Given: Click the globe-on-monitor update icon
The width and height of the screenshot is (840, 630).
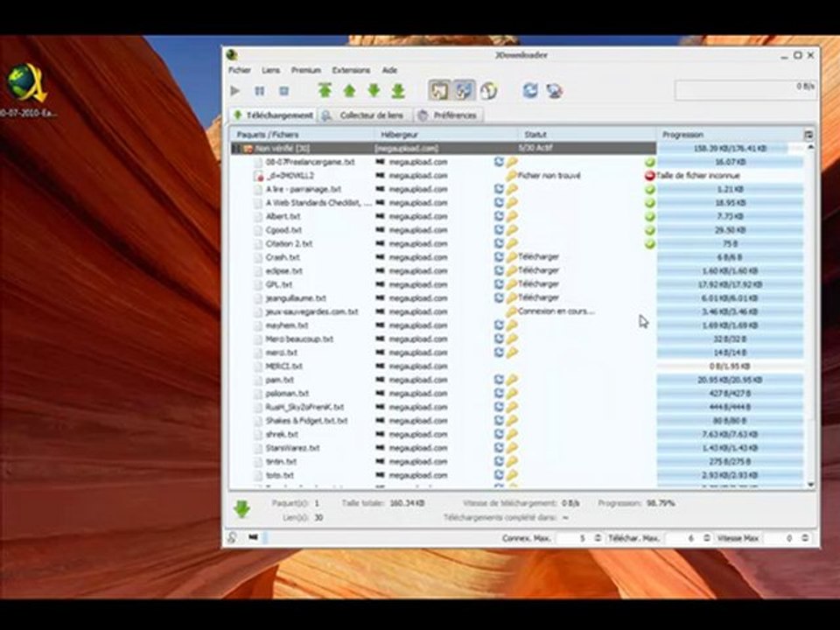Looking at the screenshot, I should (555, 91).
